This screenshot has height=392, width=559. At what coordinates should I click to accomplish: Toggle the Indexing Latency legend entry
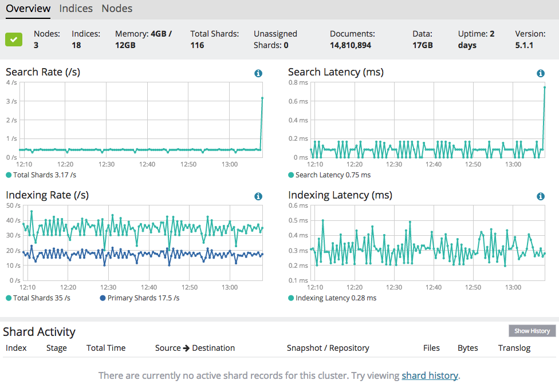click(x=332, y=298)
